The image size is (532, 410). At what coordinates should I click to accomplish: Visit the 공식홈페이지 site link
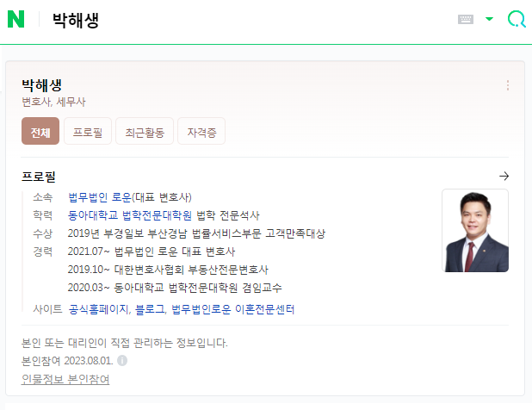[99, 309]
